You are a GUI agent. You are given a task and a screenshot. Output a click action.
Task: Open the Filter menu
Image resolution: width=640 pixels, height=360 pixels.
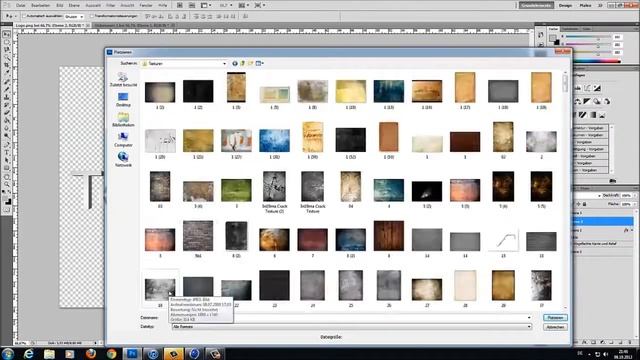(111, 5)
